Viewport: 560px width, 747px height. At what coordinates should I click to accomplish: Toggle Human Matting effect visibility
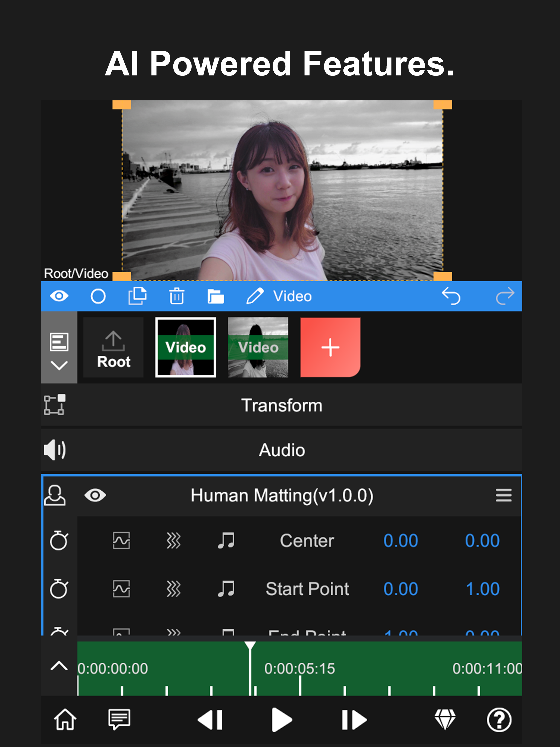pos(95,495)
